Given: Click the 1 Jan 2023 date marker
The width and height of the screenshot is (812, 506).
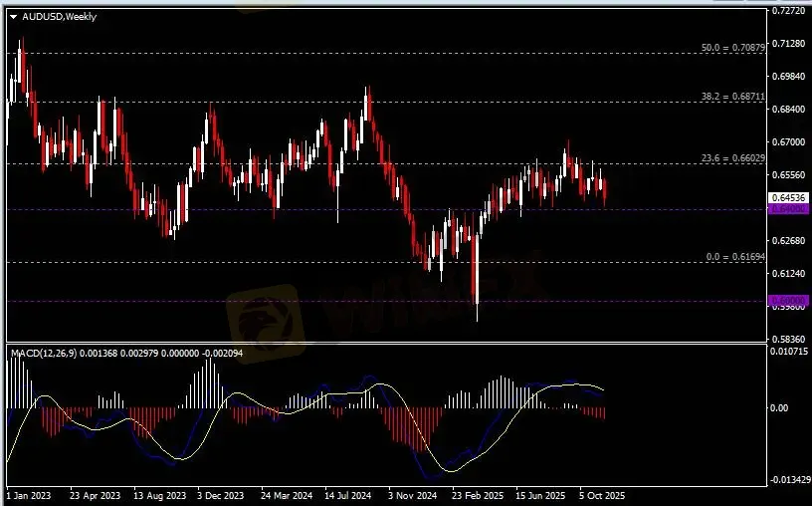Looking at the screenshot, I should pos(28,495).
